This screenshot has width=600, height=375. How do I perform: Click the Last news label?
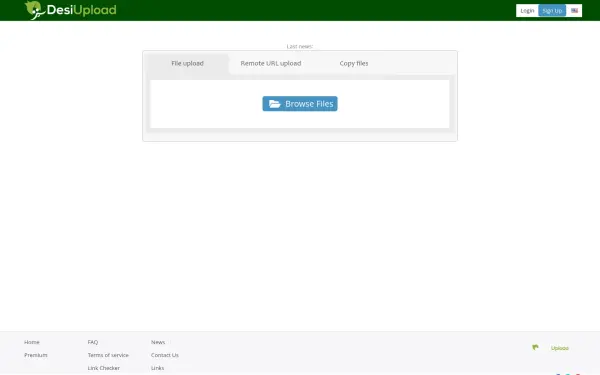coord(300,46)
